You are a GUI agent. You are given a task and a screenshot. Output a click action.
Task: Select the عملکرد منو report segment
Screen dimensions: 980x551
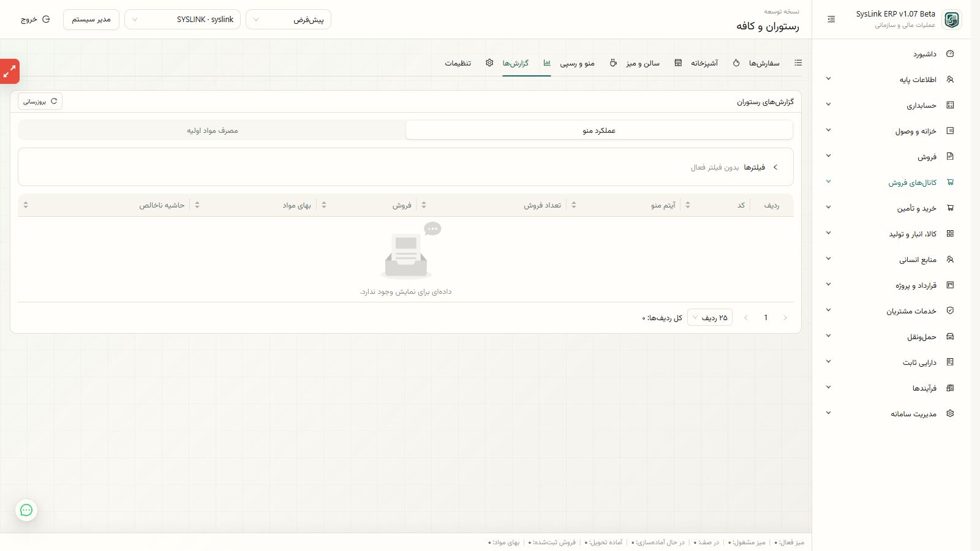click(x=599, y=130)
